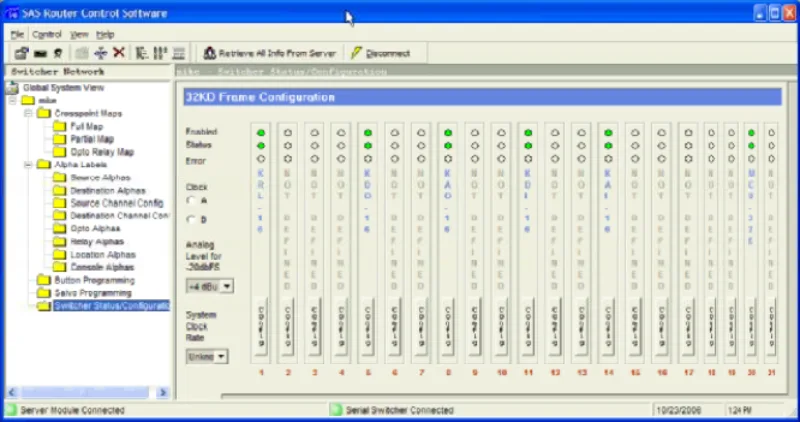Select Opto Alphas in the tree
This screenshot has height=422, width=800.
(95, 229)
